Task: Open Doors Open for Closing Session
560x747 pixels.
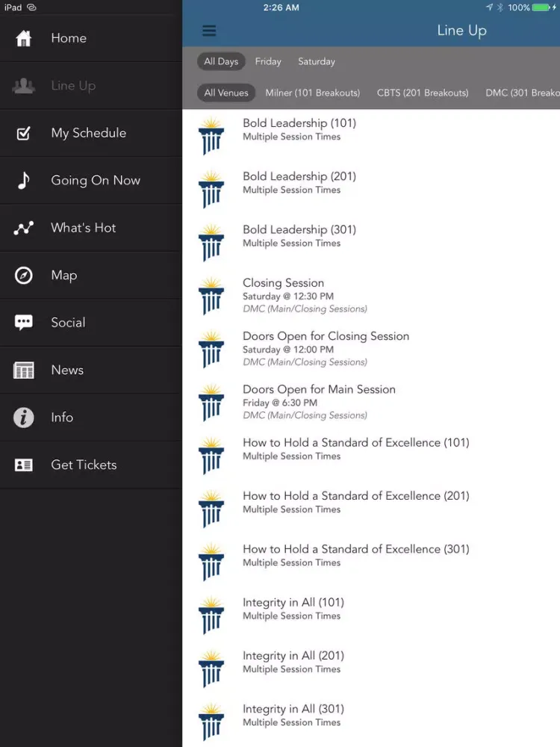Action: (x=371, y=350)
